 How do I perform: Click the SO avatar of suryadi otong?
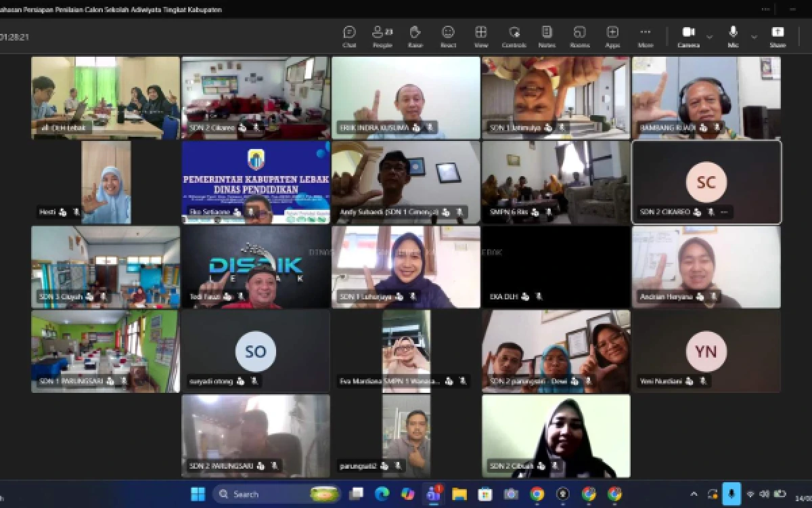pyautogui.click(x=256, y=351)
